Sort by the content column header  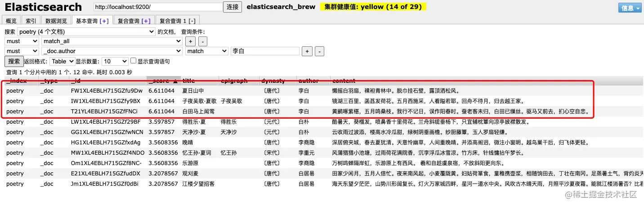pyautogui.click(x=487, y=81)
